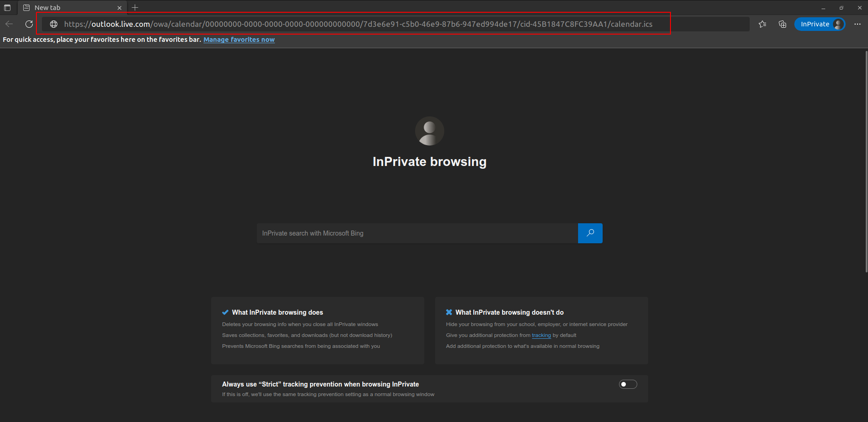Toggle Strict tracking prevention switch

click(x=628, y=384)
